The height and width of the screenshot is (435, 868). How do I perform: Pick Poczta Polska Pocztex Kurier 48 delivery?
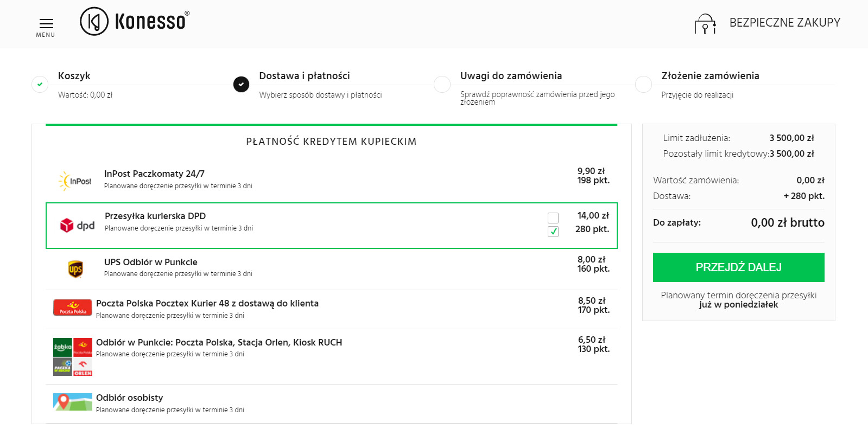click(207, 303)
